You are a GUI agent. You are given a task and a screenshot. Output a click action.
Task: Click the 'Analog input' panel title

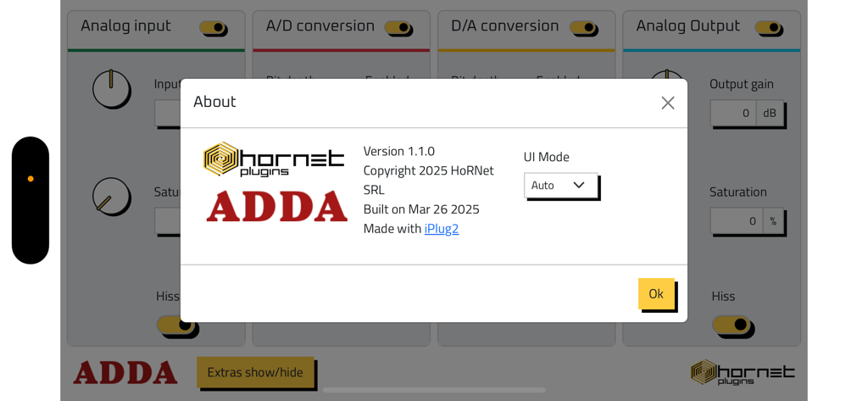[x=125, y=26]
